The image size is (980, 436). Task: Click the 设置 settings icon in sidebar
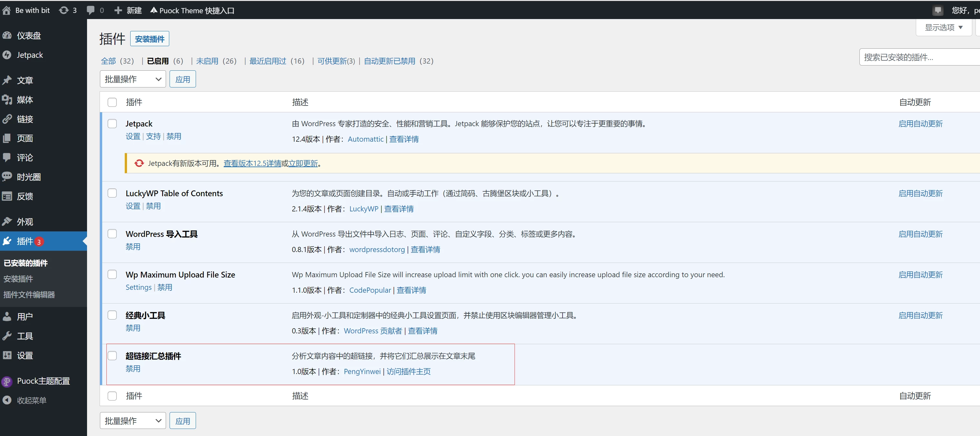click(7, 355)
